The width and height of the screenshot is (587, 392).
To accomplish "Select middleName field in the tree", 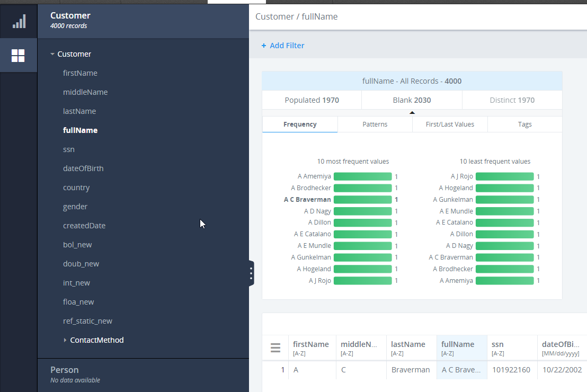I will (85, 92).
